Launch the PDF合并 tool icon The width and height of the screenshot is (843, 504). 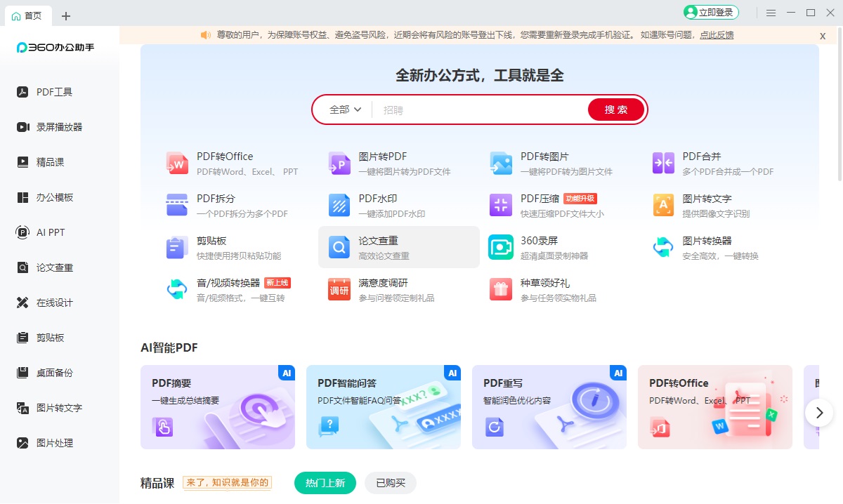point(663,163)
